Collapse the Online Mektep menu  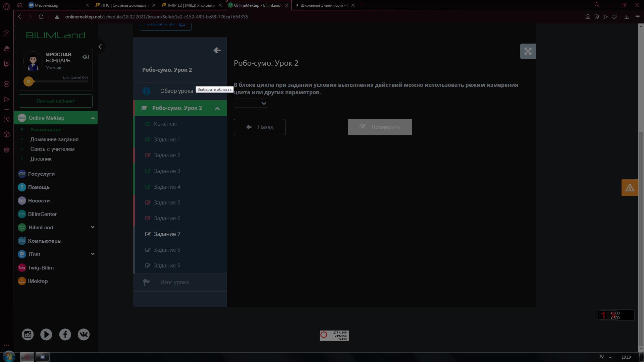93,118
